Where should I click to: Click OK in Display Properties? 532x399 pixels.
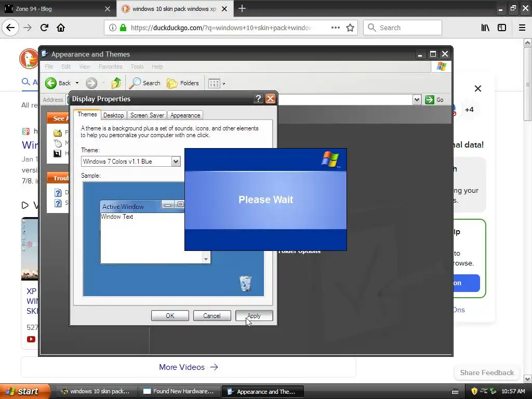click(x=170, y=316)
